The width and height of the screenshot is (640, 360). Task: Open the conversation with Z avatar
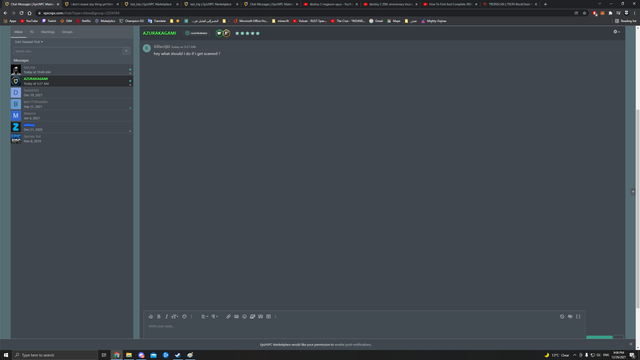(x=72, y=127)
